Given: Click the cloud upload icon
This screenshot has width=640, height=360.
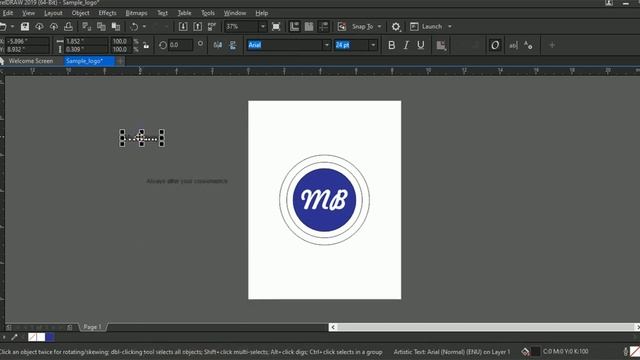Looking at the screenshot, I should tap(53, 27).
